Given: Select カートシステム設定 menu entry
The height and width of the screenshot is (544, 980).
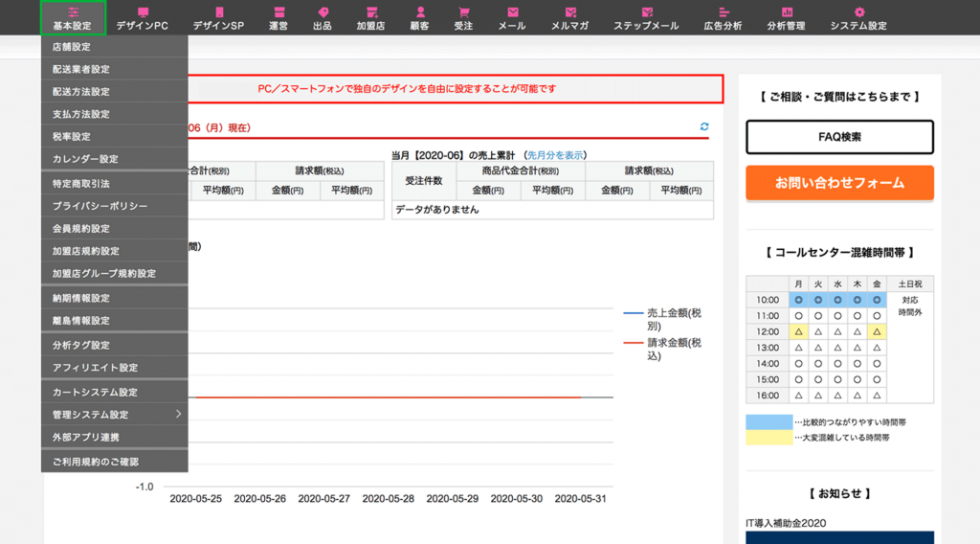Looking at the screenshot, I should click(x=95, y=393).
